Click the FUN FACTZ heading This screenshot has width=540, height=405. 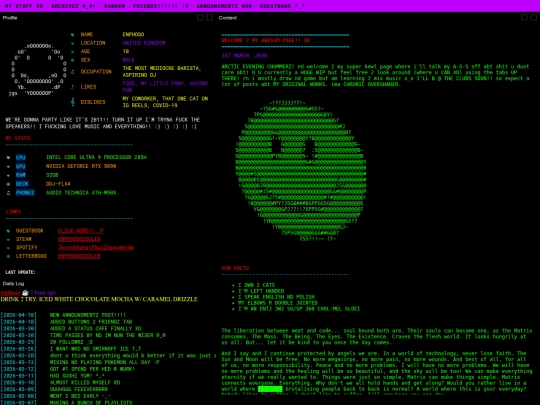point(235,268)
